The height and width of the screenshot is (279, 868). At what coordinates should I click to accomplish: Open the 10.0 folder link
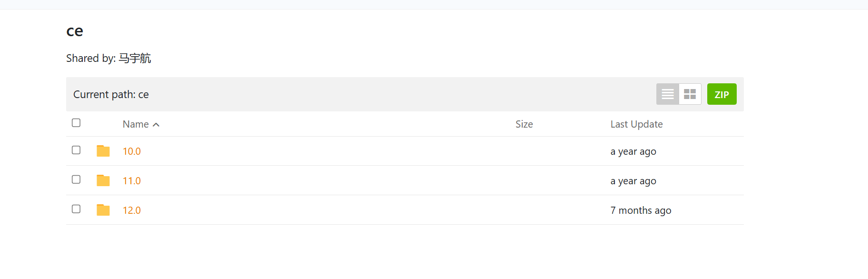pos(132,151)
